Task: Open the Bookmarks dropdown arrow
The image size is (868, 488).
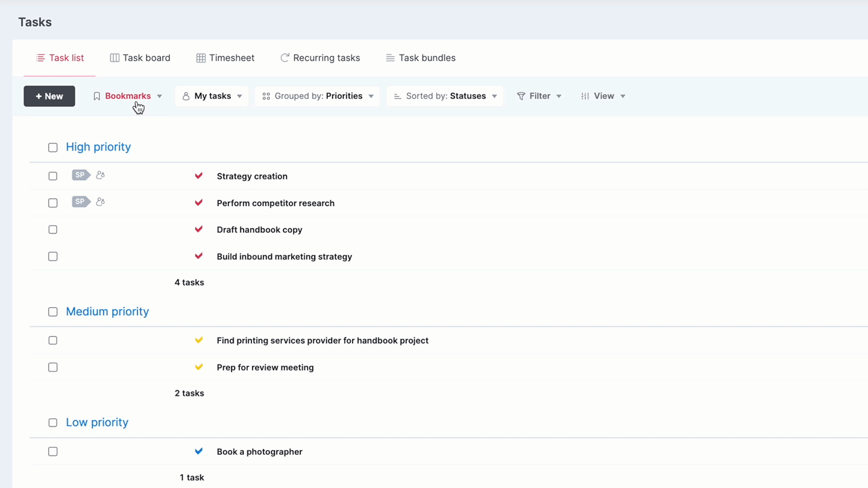Action: pos(160,96)
